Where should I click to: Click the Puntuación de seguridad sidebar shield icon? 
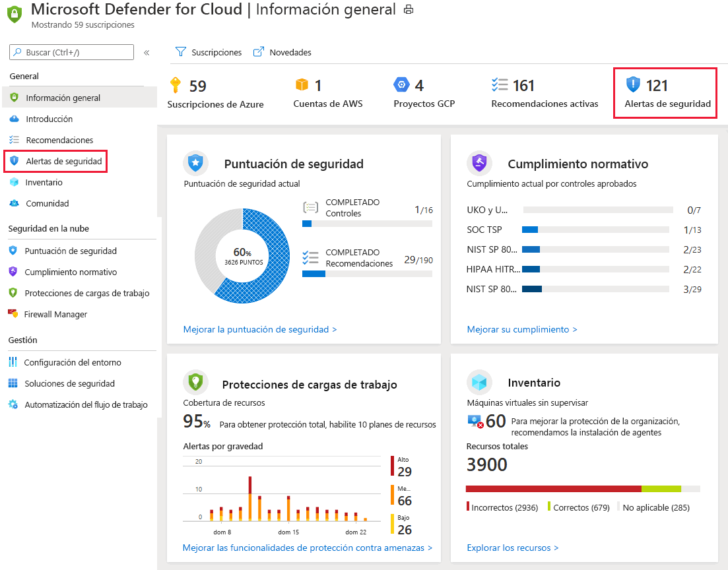click(13, 251)
